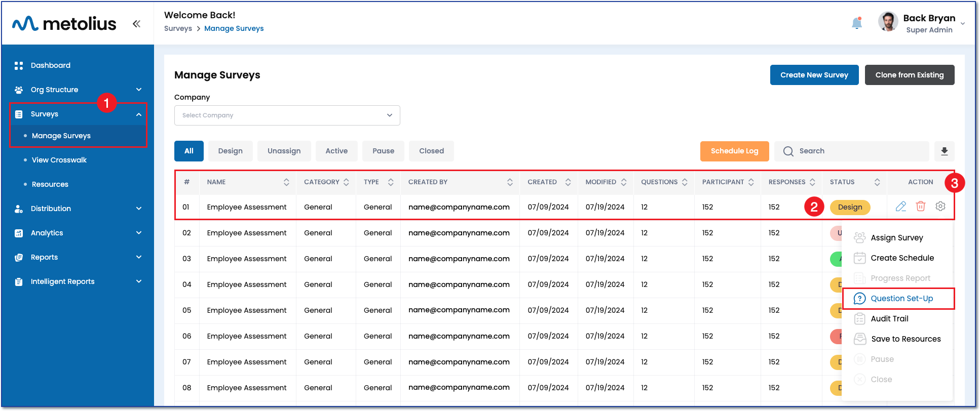The image size is (980, 411).
Task: Toggle sorting on the STATUS column
Action: pos(877,182)
